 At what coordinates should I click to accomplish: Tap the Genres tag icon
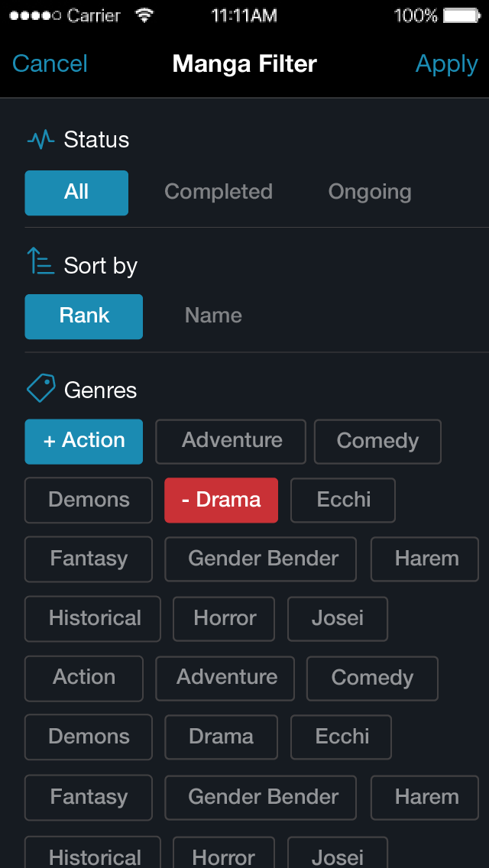tap(40, 389)
